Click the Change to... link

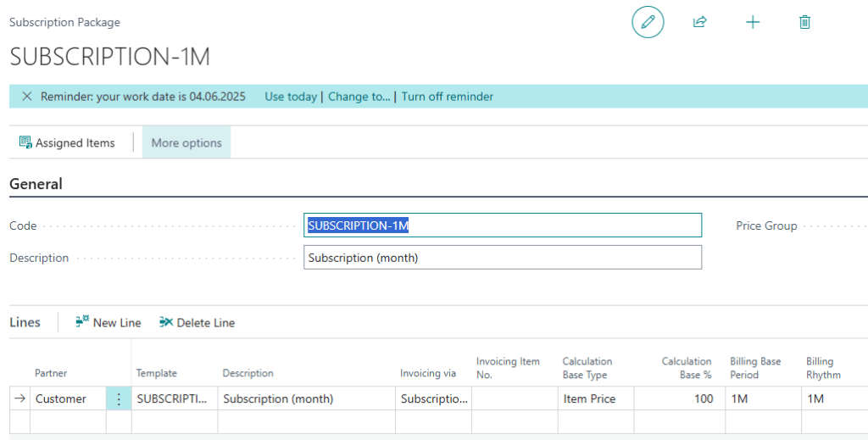[359, 97]
